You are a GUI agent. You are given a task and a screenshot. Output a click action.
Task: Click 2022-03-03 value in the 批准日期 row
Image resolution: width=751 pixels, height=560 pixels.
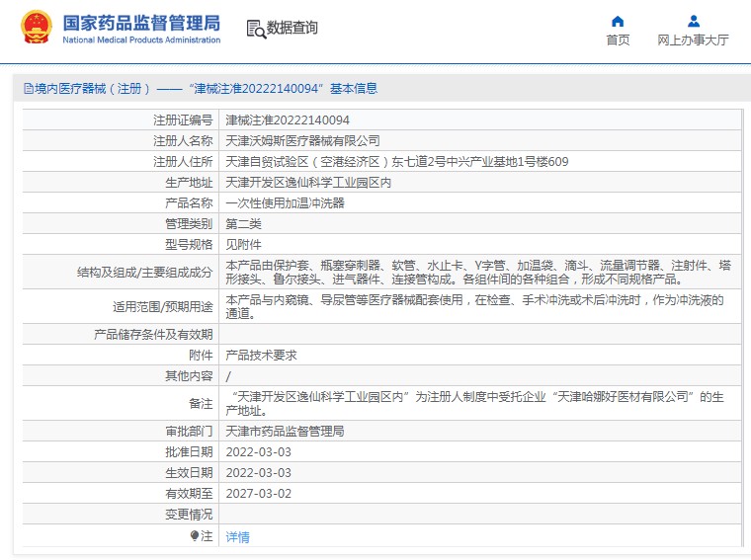[x=259, y=451]
